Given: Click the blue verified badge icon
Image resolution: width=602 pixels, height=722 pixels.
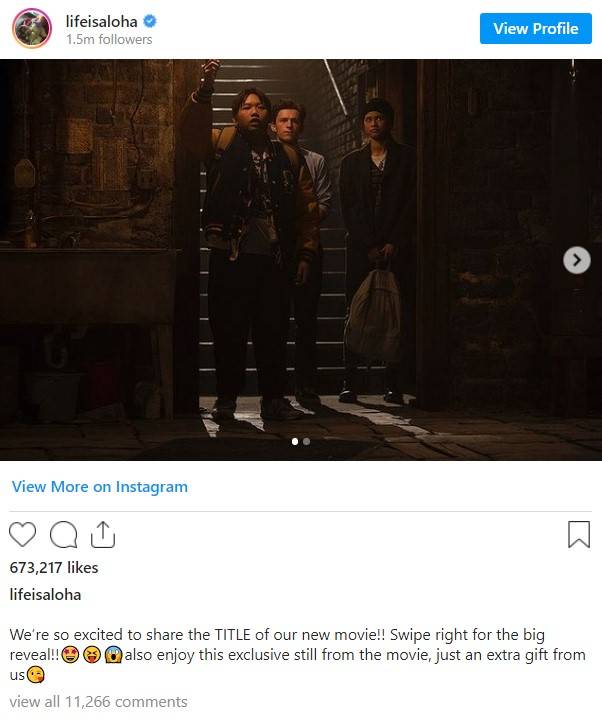Looking at the screenshot, I should (150, 21).
